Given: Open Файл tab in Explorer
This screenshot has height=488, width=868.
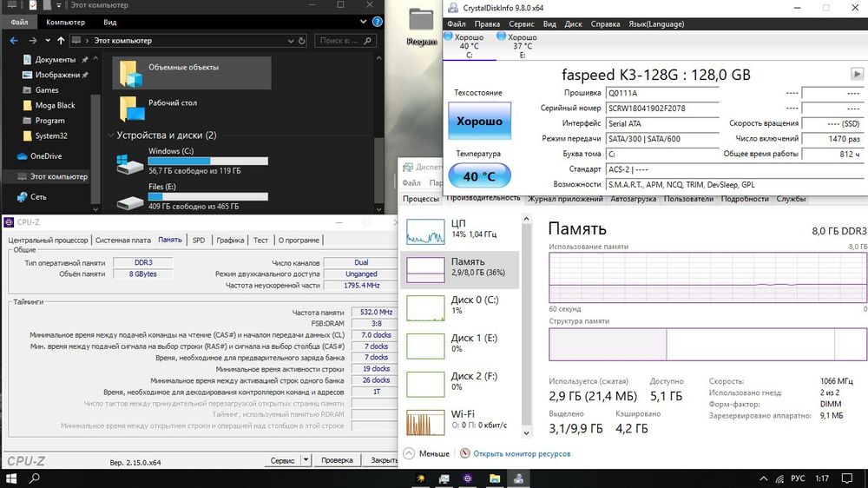Looking at the screenshot, I should 19,23.
